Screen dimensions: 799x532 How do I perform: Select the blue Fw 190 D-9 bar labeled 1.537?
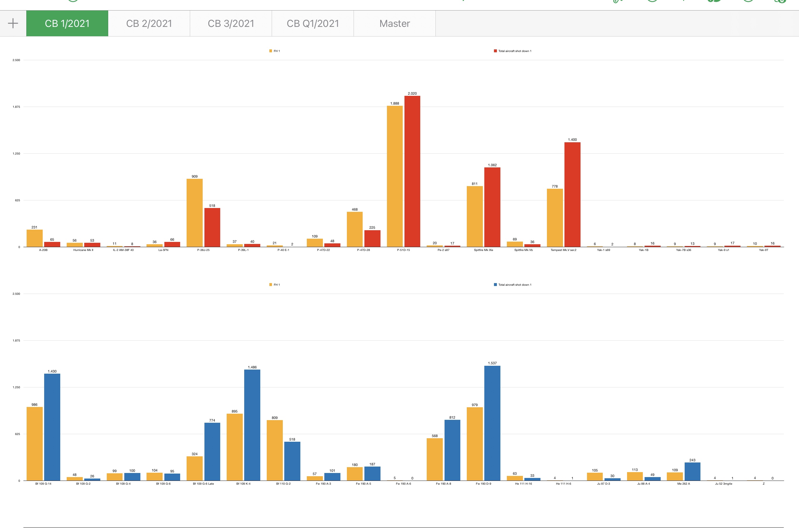(x=493, y=423)
